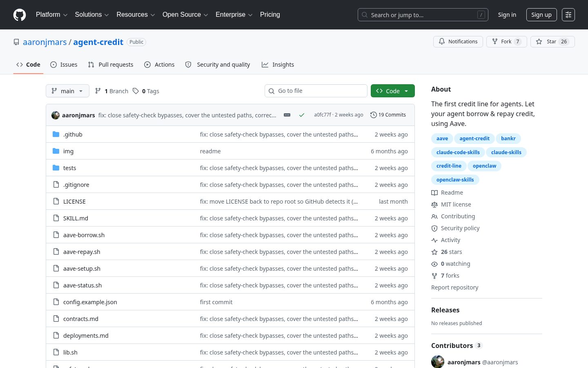The image size is (588, 368).
Task: Click the lib.sh file icon
Action: tap(56, 352)
